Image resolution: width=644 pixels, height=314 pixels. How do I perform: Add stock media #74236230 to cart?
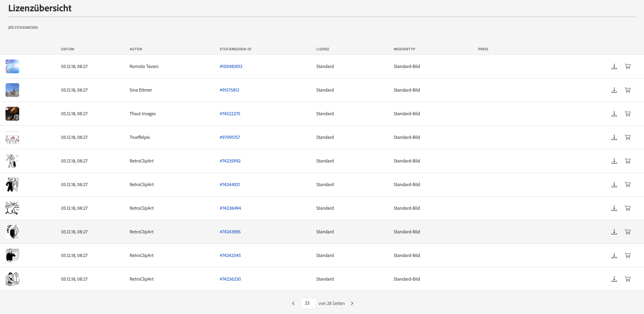(628, 279)
